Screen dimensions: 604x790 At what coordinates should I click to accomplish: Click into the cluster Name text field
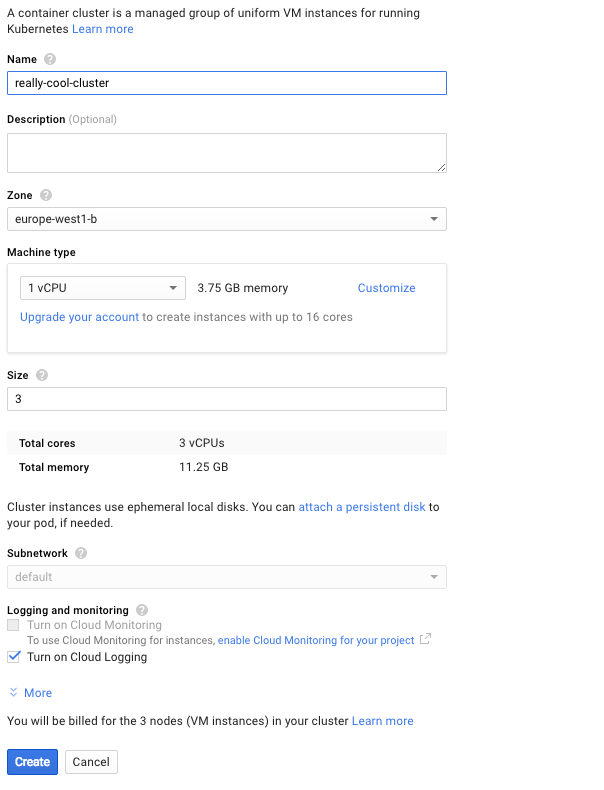click(226, 83)
